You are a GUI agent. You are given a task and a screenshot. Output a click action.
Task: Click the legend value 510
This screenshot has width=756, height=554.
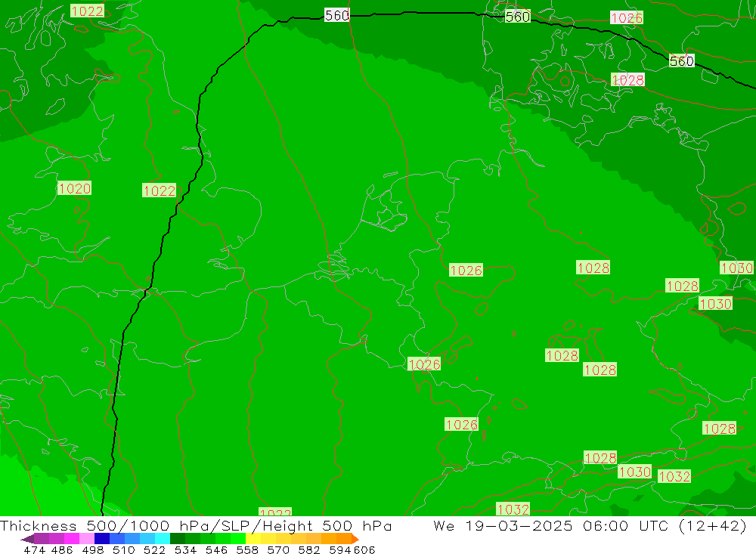pyautogui.click(x=124, y=549)
